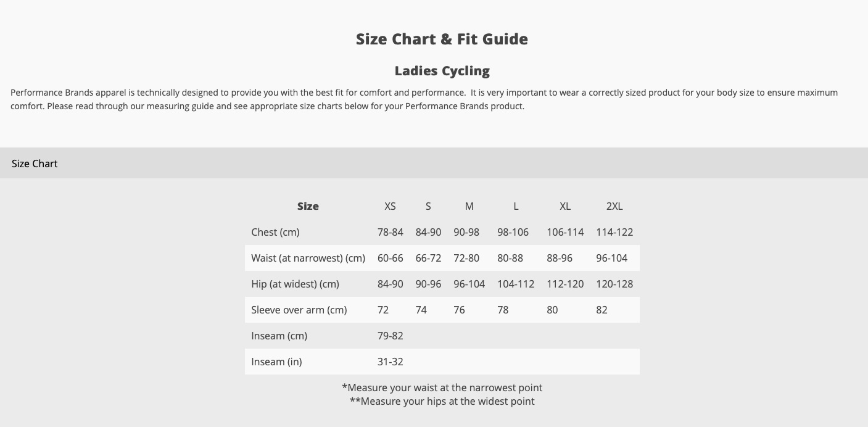Click the Ladies Cycling subheading
868x427 pixels.
(442, 71)
